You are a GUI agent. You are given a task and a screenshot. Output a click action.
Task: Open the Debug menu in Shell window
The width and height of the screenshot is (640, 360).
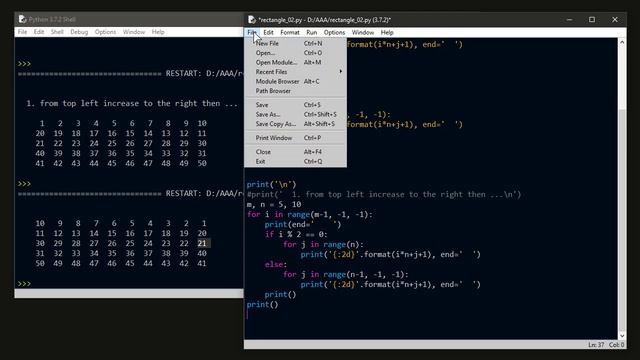(x=79, y=32)
